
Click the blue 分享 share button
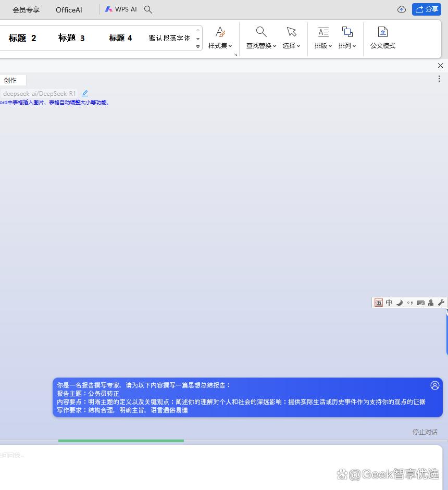427,9
